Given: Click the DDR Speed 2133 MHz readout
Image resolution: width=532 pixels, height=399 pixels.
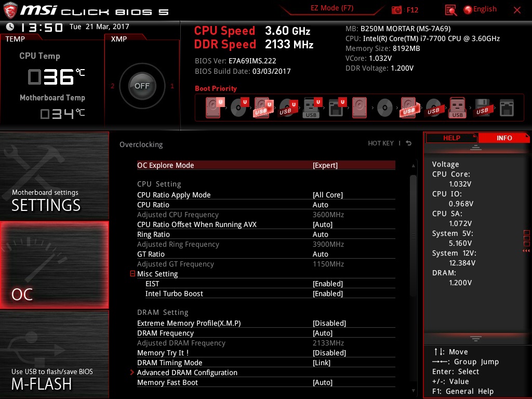Looking at the screenshot, I should click(254, 44).
